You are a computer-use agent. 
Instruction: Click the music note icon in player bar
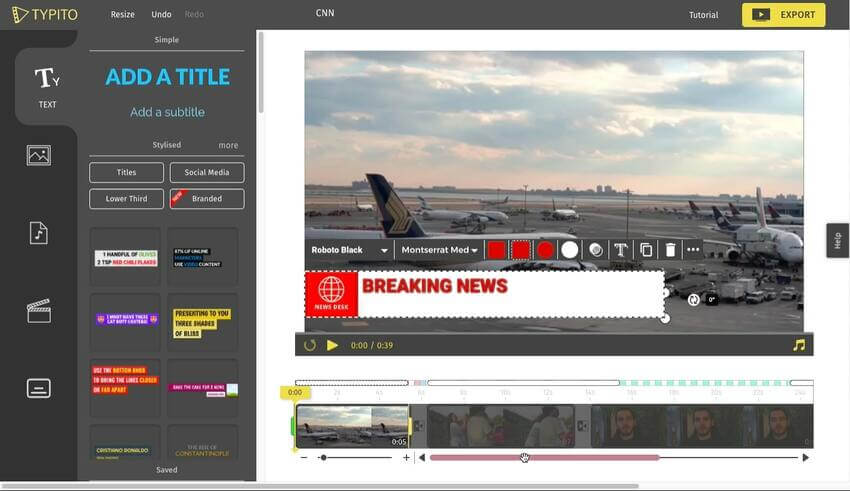tap(798, 345)
